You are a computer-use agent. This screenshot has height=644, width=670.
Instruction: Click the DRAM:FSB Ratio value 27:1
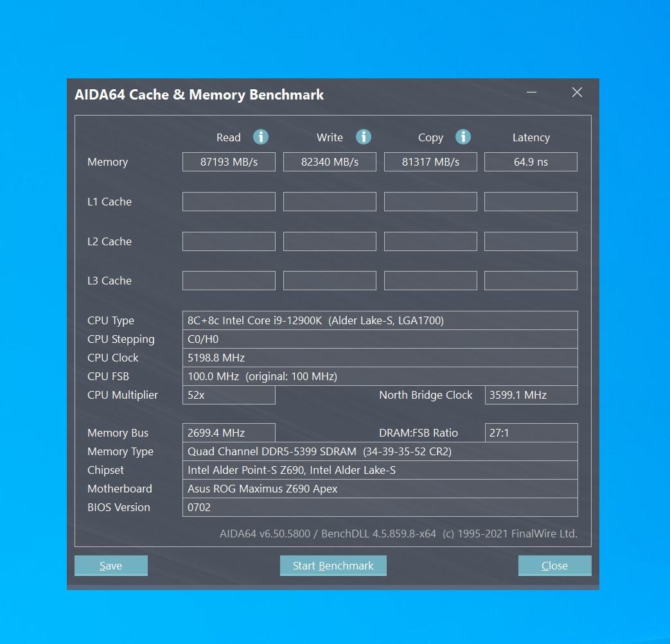click(x=531, y=433)
